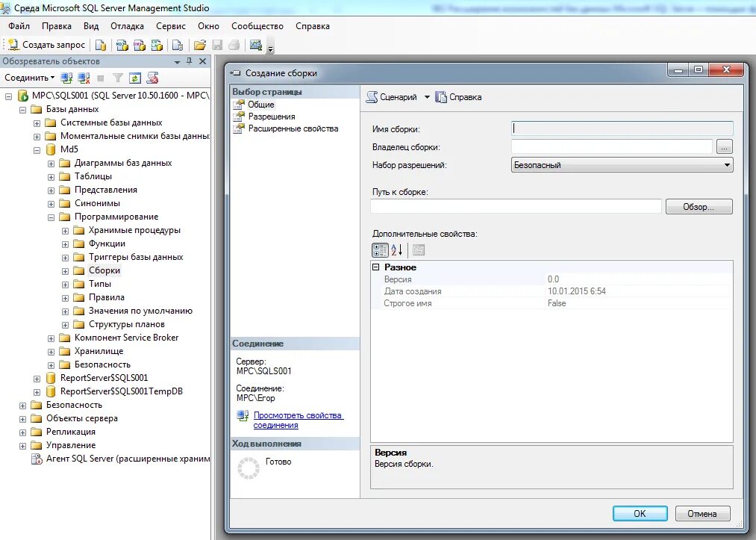Click the refresh icon in Object Explorer
This screenshot has width=756, height=540.
135,78
